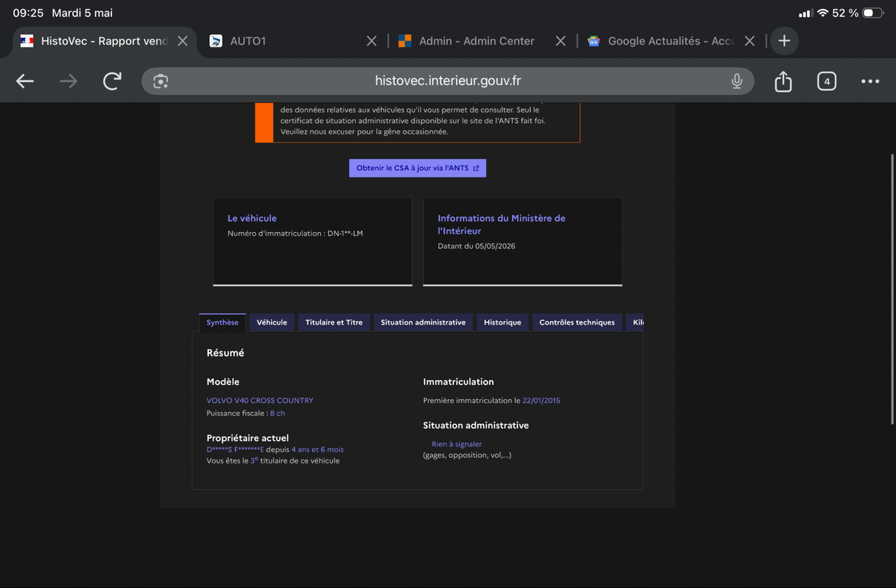Image resolution: width=896 pixels, height=588 pixels.
Task: Tap the lens search icon in the address bar
Action: click(x=160, y=81)
